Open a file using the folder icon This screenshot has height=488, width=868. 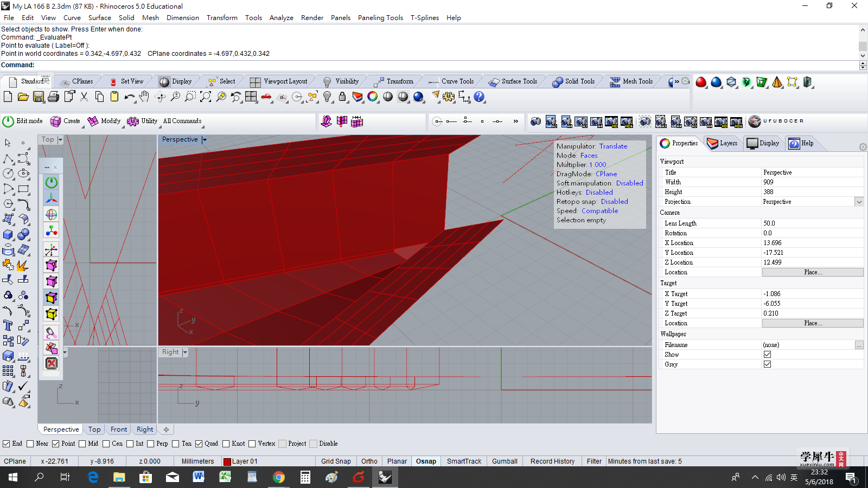(x=23, y=97)
